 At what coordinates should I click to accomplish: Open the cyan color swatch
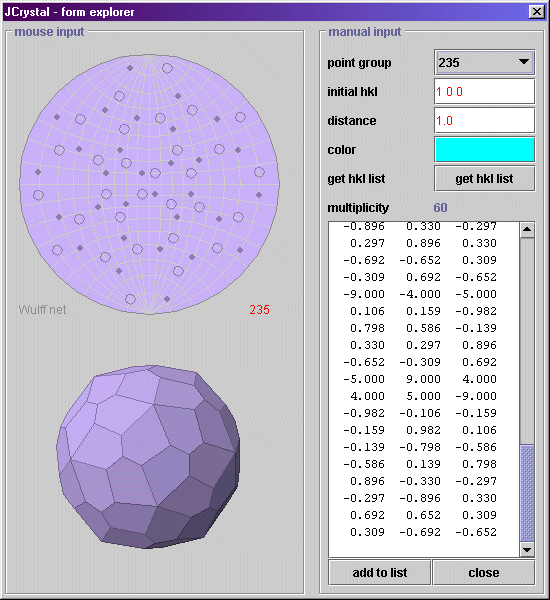[x=484, y=150]
